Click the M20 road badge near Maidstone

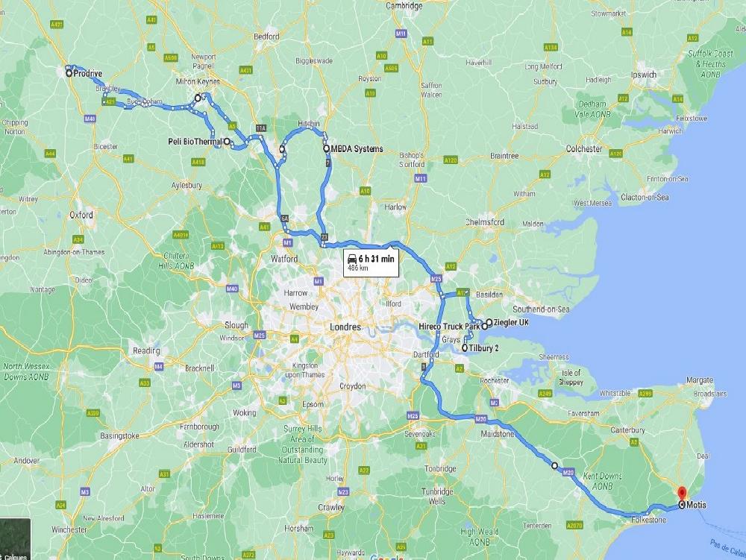480,419
